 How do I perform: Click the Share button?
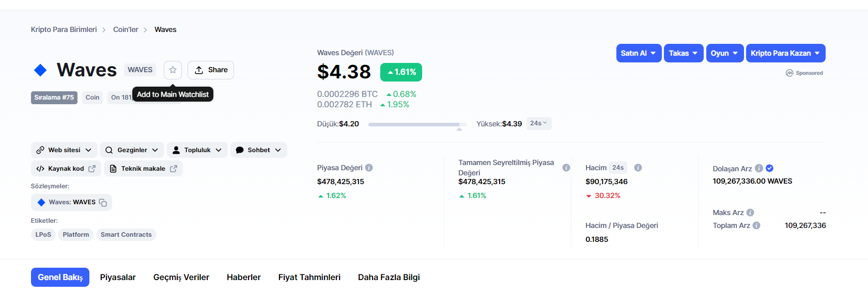click(211, 70)
